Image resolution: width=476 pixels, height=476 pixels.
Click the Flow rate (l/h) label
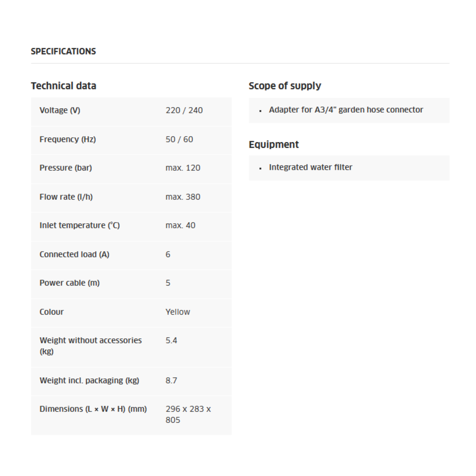(66, 197)
